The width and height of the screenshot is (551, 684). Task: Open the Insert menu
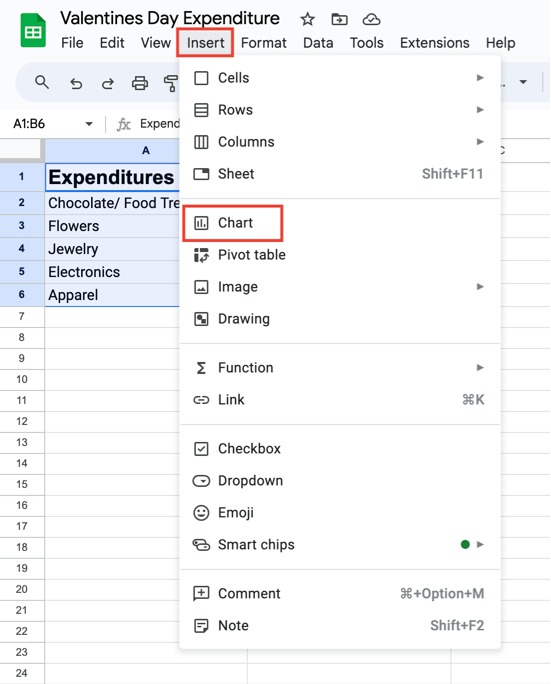(x=205, y=43)
